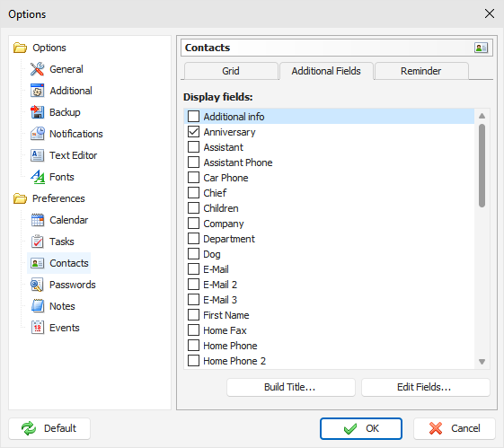Uncheck the Anniversary field checkbox
The height and width of the screenshot is (448, 504).
point(193,132)
